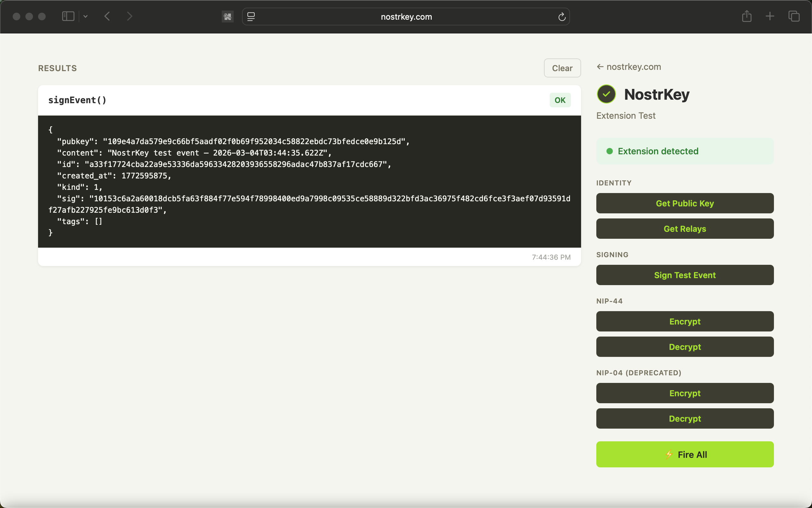Screen dimensions: 812x508
Task: Click Encrypt under NIP-04 (Deprecated)
Action: (x=685, y=393)
